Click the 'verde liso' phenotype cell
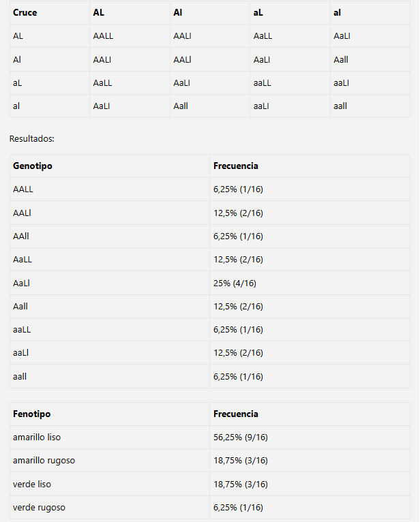420x522 pixels. click(32, 484)
